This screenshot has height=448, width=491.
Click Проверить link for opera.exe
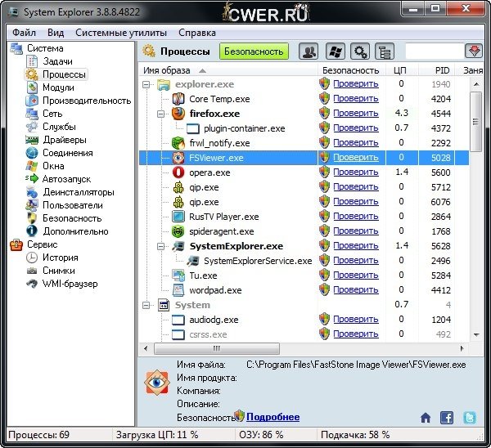point(356,172)
